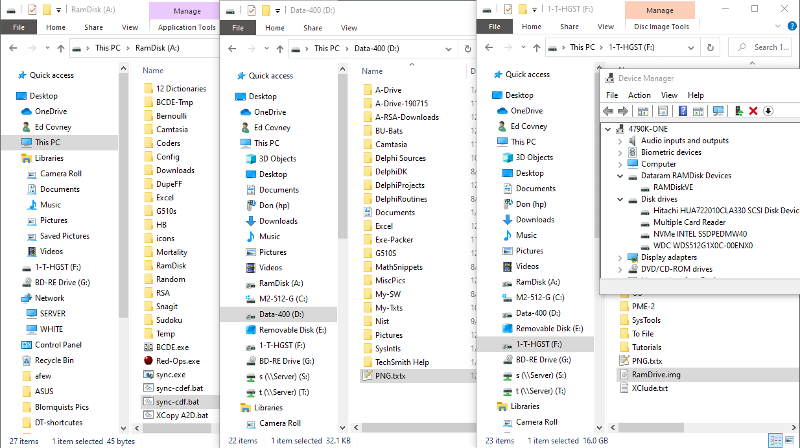
Task: Switch to large icons view button in F: window
Action: (790, 440)
